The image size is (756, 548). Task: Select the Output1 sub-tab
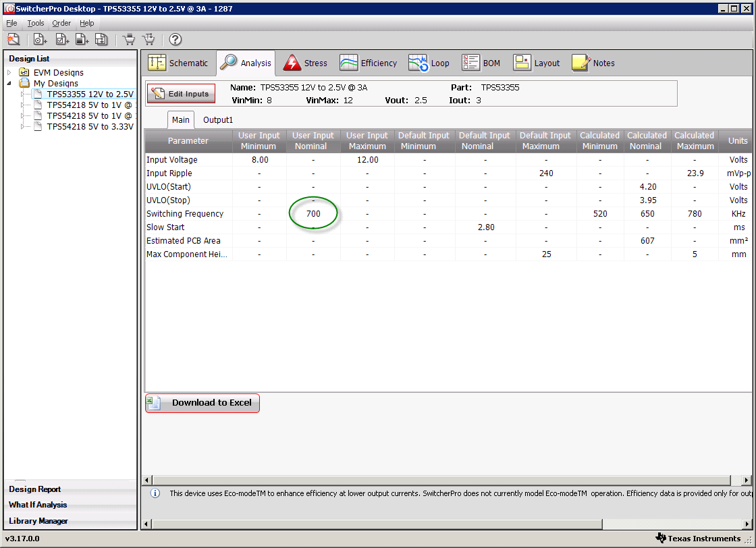tap(218, 120)
